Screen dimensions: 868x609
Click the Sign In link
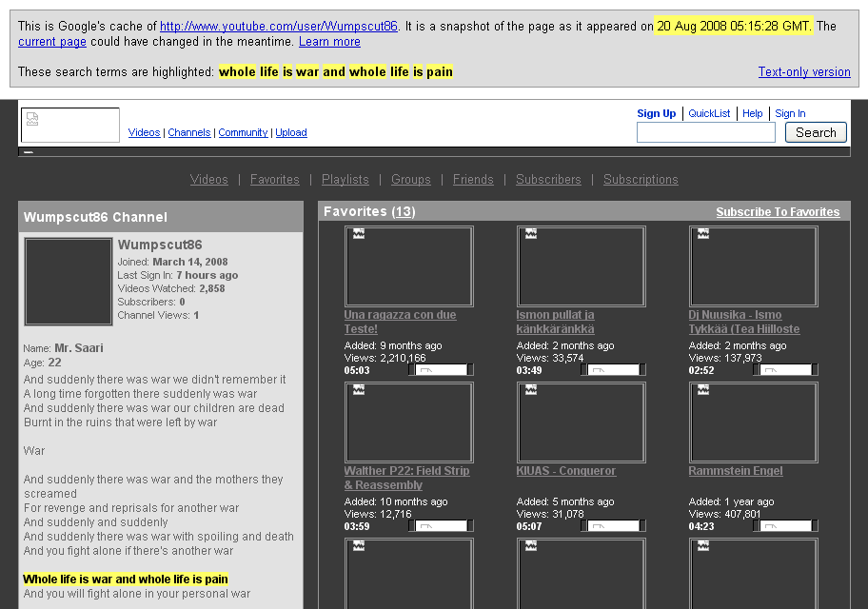point(790,113)
